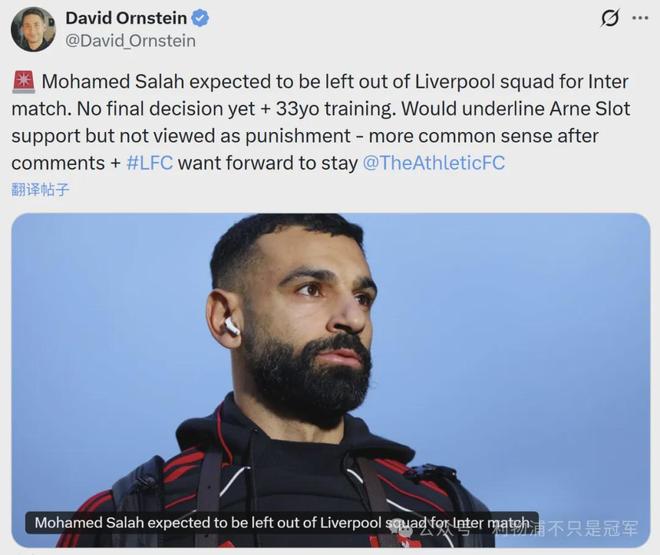
Task: Open the Mohamed Salah photo card
Action: [x=331, y=380]
